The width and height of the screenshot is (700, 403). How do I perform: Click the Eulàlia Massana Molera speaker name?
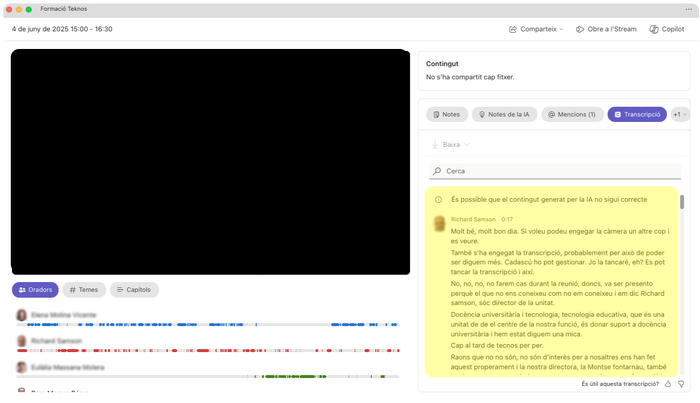click(67, 367)
